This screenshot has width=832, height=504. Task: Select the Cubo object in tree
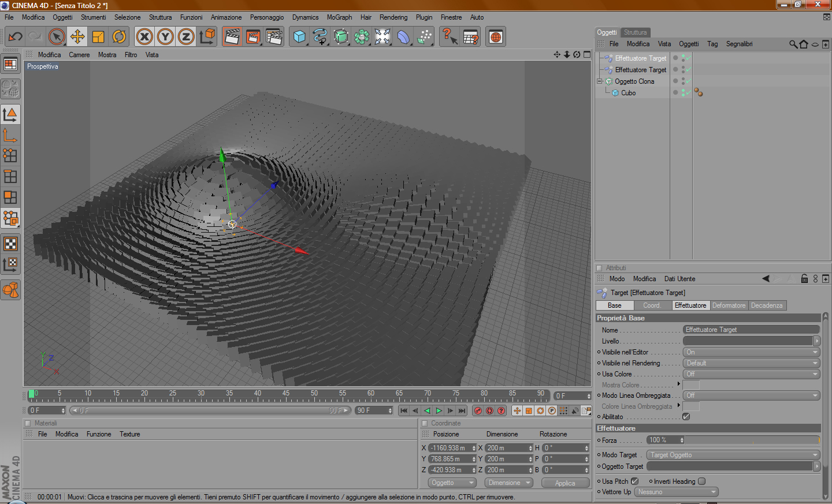[x=628, y=93]
